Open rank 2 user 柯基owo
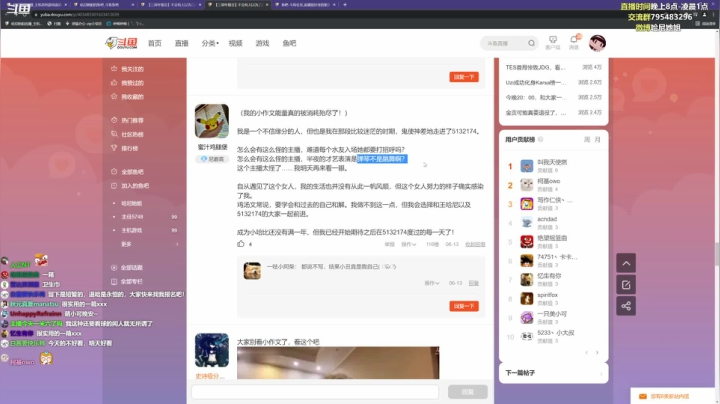720x404 pixels. pos(548,181)
